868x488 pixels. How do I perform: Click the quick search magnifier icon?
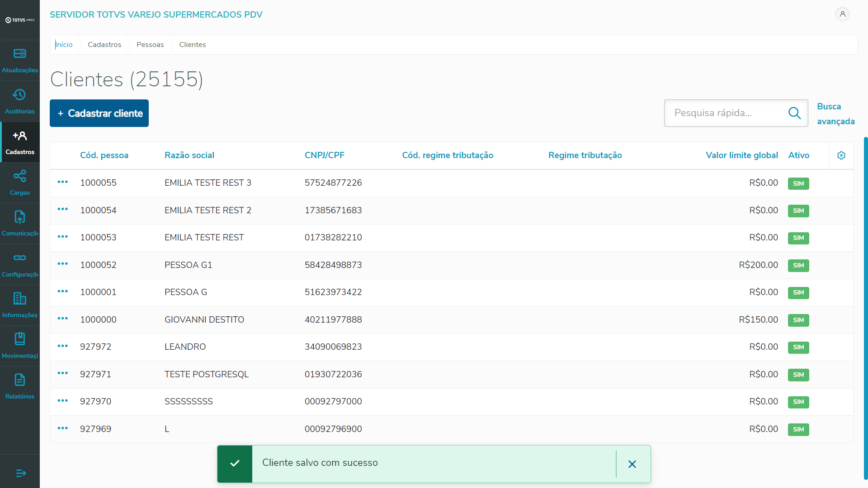pyautogui.click(x=794, y=113)
